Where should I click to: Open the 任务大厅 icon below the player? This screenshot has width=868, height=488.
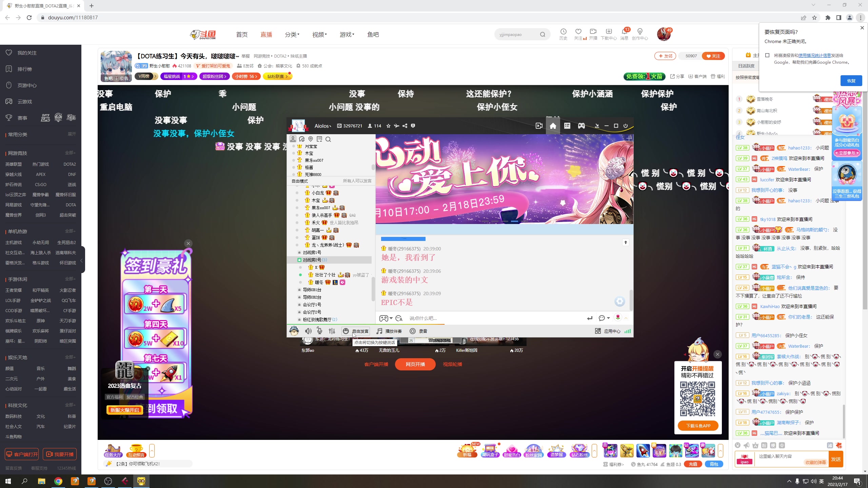click(x=113, y=451)
